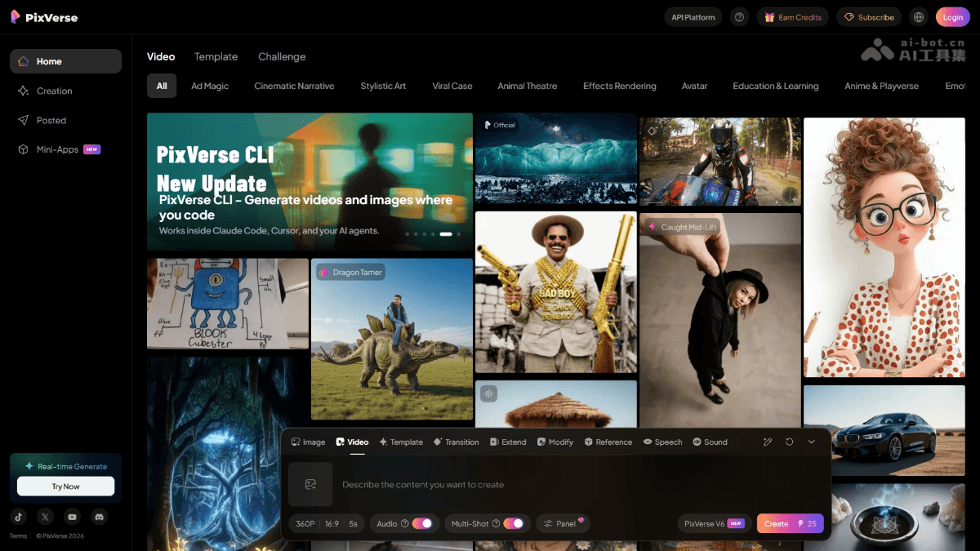The image size is (980, 551).
Task: Select Template mode in the creation panel
Action: coord(401,442)
